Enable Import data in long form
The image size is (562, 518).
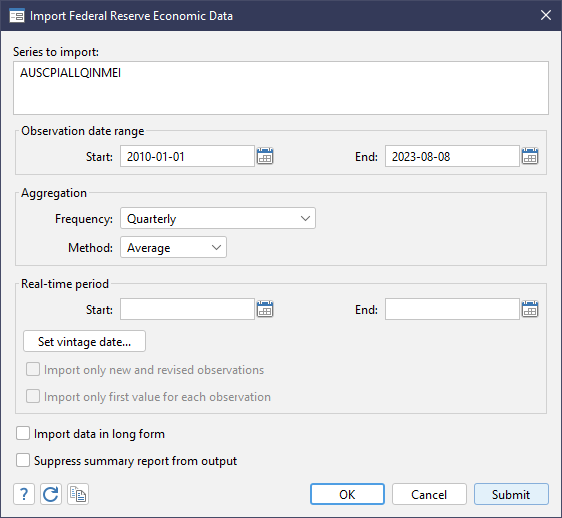point(23,433)
